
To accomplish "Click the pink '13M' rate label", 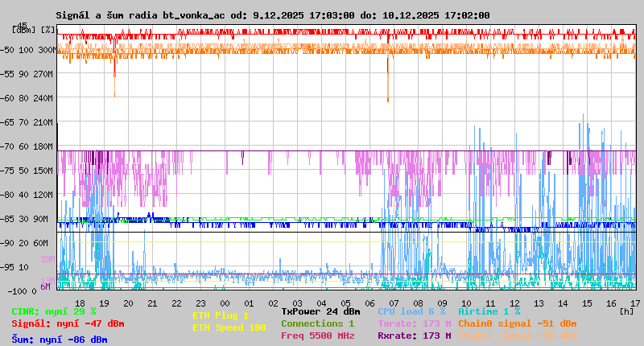I will (47, 281).
